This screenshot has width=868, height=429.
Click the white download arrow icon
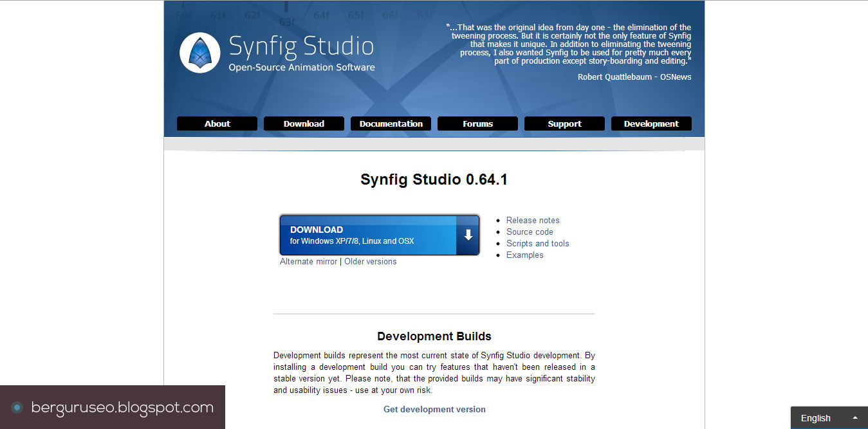tap(468, 235)
